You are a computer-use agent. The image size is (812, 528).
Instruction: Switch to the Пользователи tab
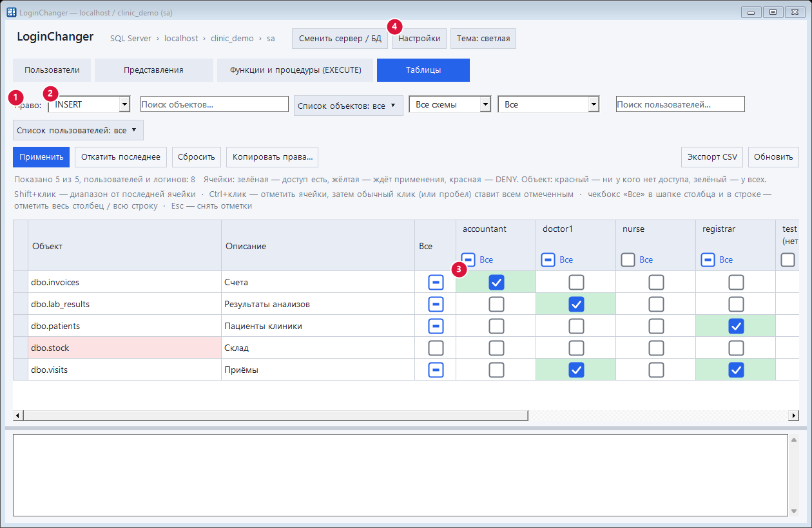(x=52, y=70)
